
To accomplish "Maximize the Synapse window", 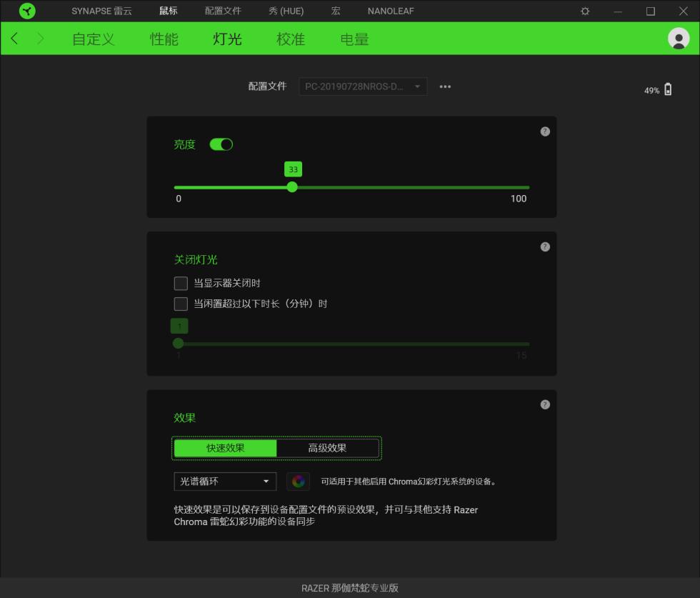I will [x=651, y=11].
